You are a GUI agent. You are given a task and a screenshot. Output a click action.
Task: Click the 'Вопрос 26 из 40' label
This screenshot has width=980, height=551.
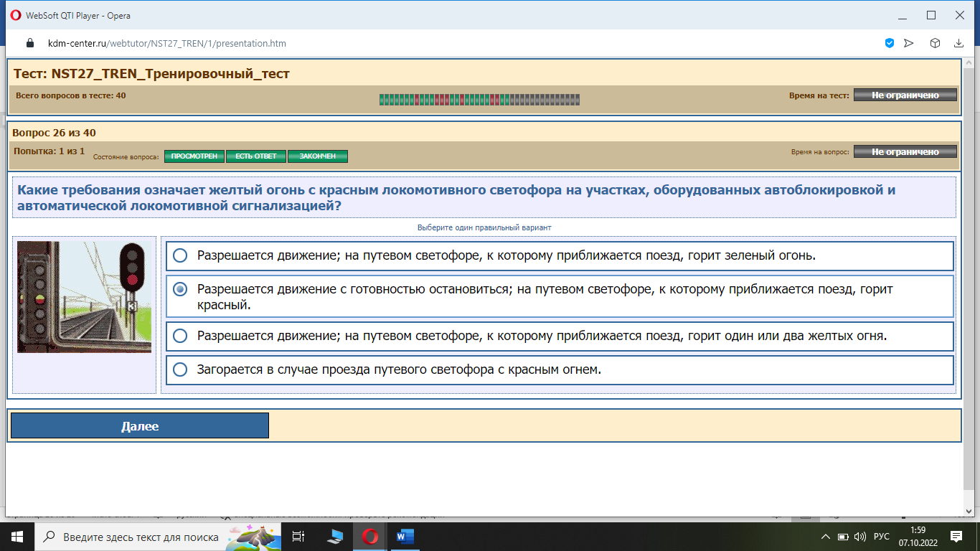click(54, 133)
